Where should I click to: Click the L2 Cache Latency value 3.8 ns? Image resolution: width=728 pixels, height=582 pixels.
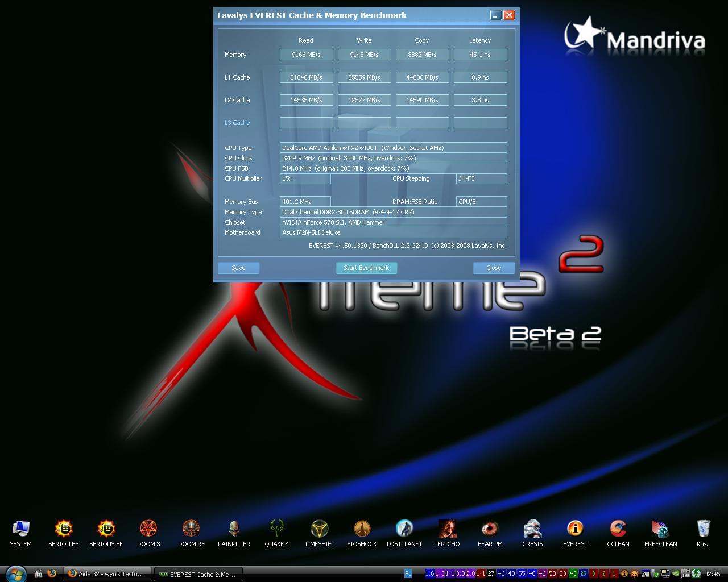480,100
